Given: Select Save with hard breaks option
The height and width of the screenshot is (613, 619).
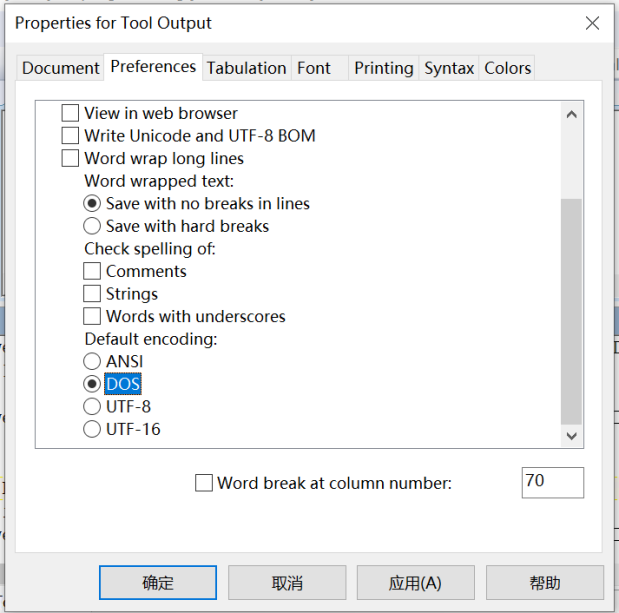Looking at the screenshot, I should tap(92, 226).
